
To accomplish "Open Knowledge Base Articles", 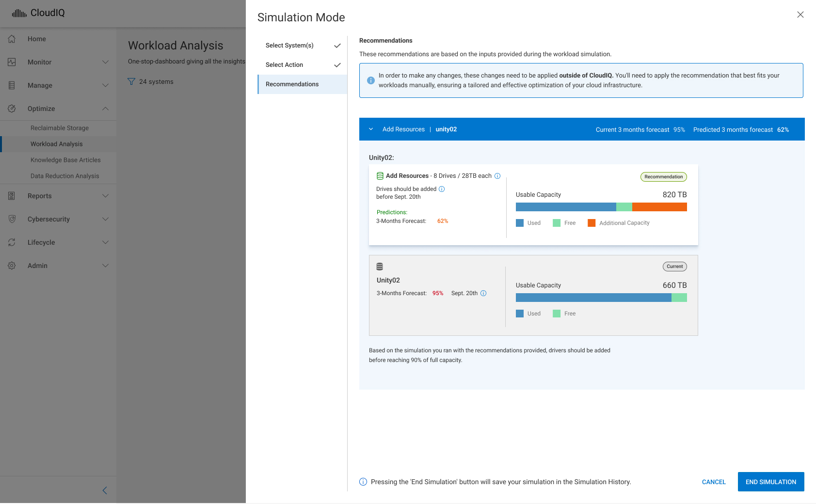I will 65,160.
